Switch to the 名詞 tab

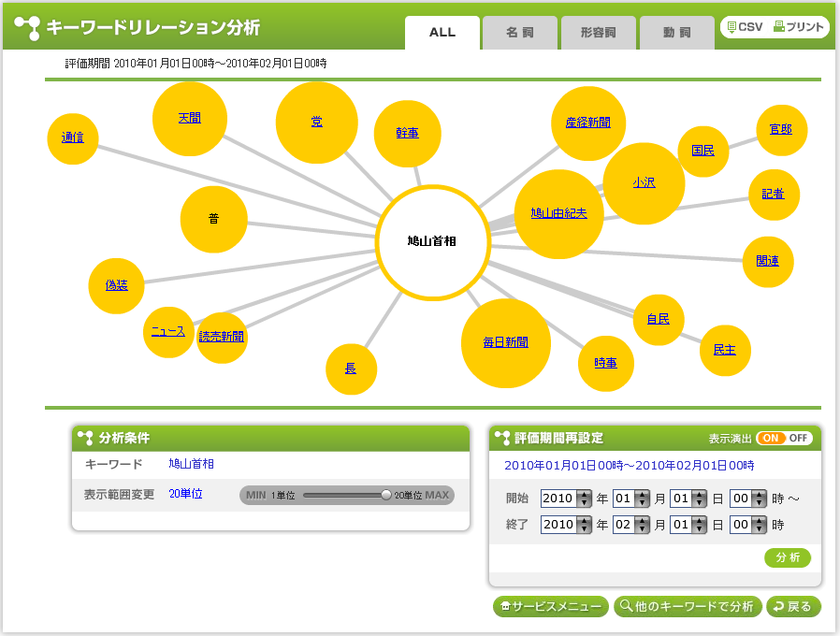520,33
